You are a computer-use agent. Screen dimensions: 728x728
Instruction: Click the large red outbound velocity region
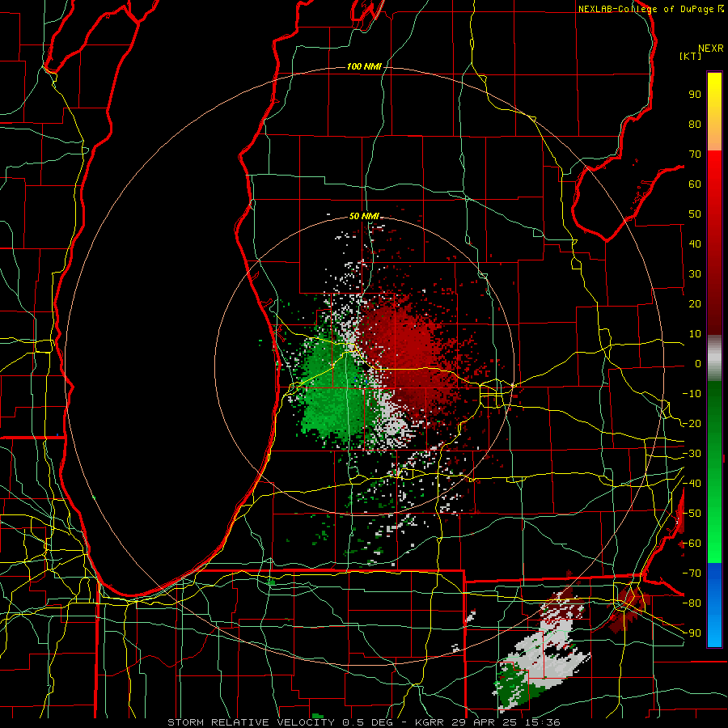click(x=408, y=348)
